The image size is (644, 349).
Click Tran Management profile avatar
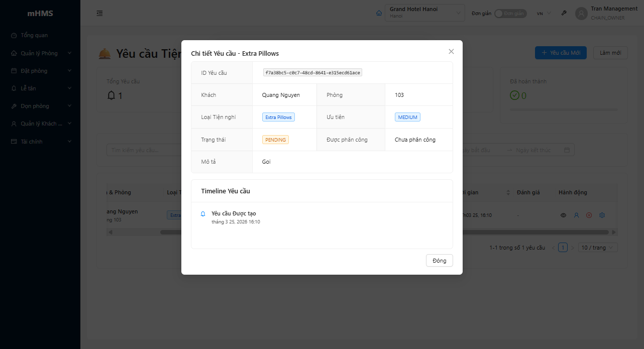coord(581,14)
